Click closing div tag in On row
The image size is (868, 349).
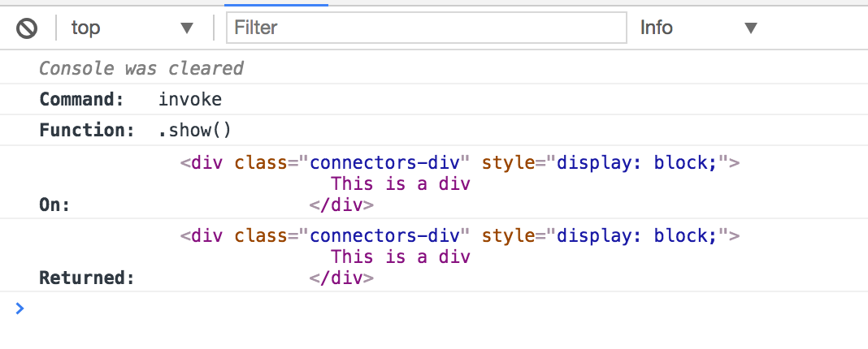click(x=341, y=205)
